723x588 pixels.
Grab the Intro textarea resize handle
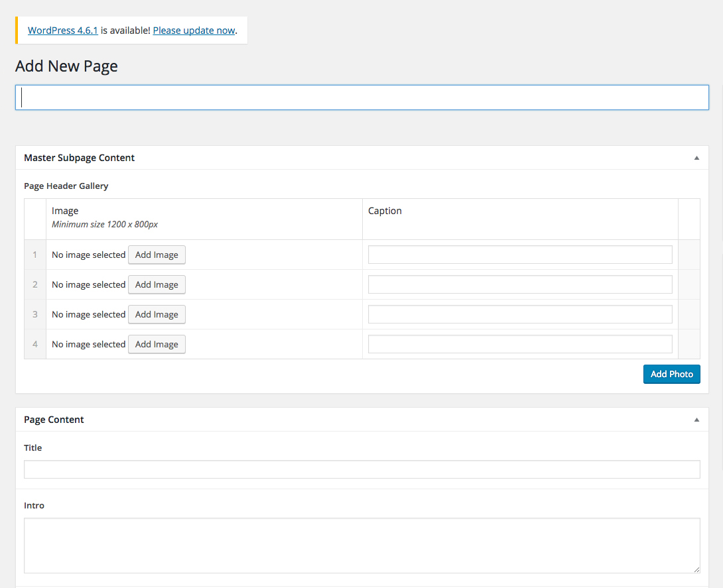coord(696,569)
